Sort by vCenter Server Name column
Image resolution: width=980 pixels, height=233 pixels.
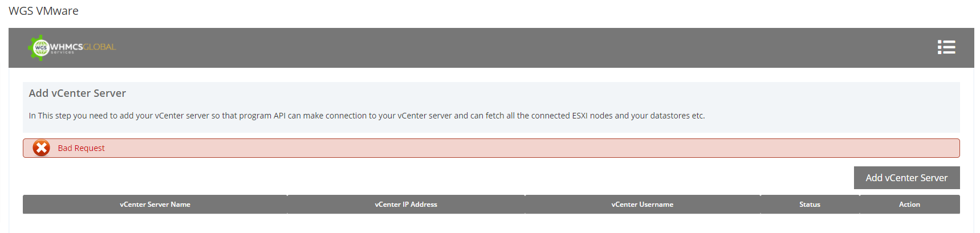pos(155,205)
